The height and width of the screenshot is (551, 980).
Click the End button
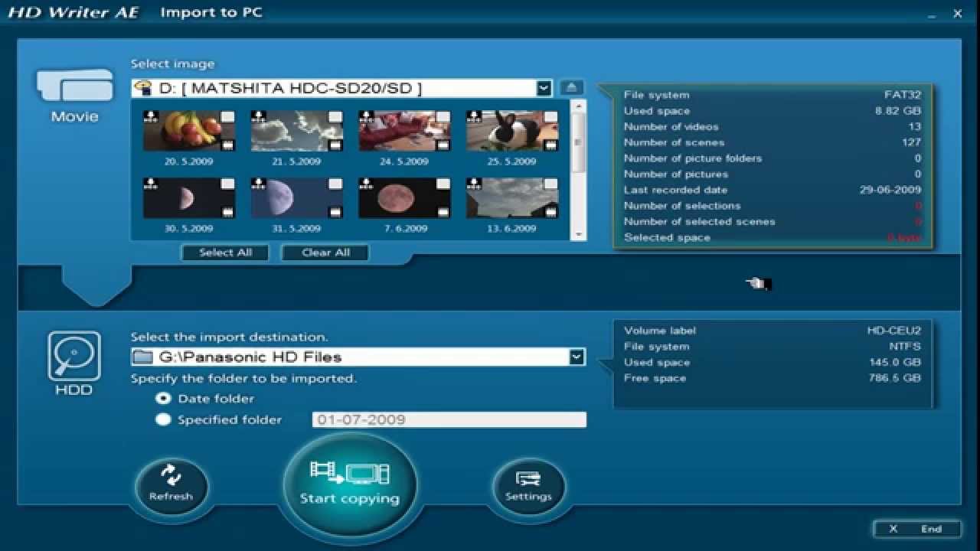tap(917, 529)
